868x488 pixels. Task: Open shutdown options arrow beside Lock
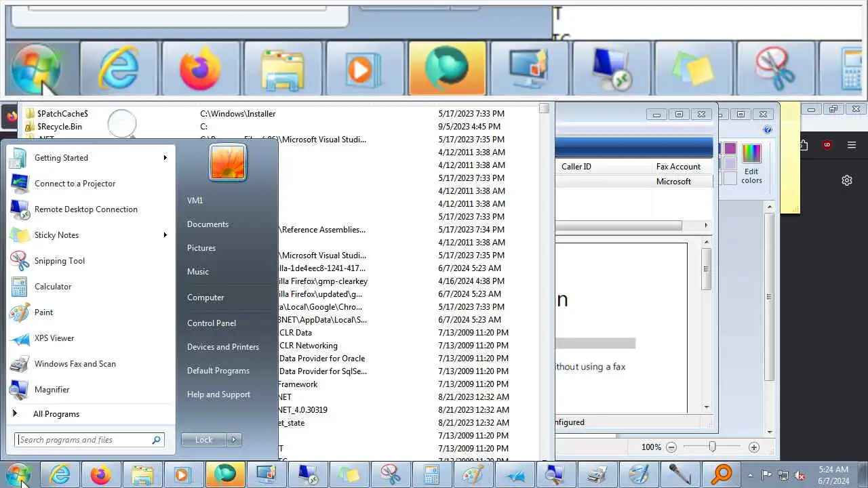coord(234,440)
